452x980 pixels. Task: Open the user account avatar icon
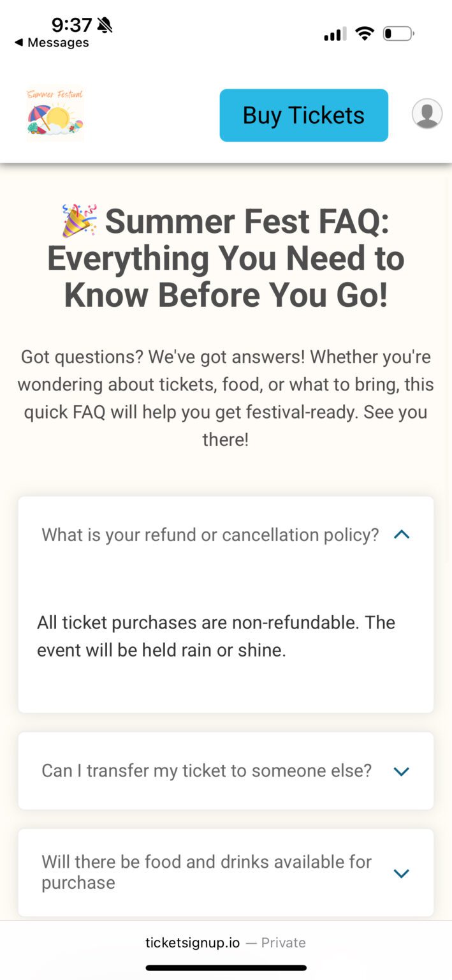coord(427,114)
